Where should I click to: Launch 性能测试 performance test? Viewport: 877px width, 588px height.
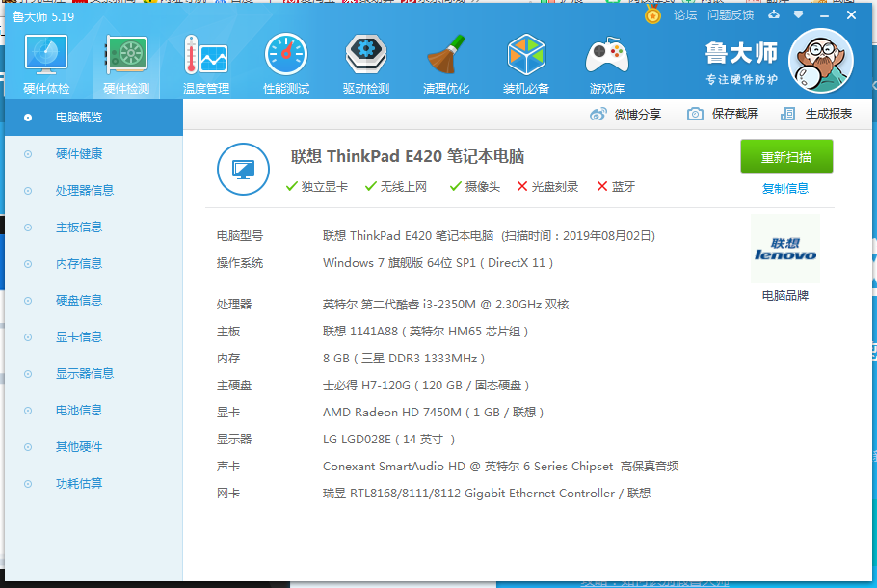pyautogui.click(x=286, y=64)
